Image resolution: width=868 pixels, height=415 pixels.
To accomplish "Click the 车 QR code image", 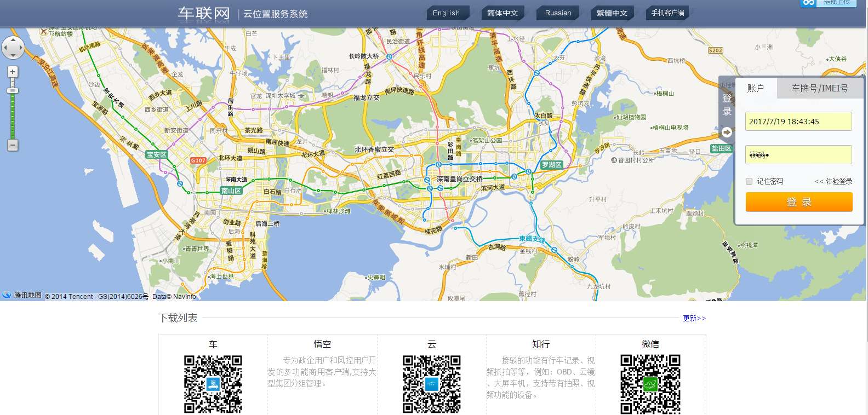I will 213,384.
